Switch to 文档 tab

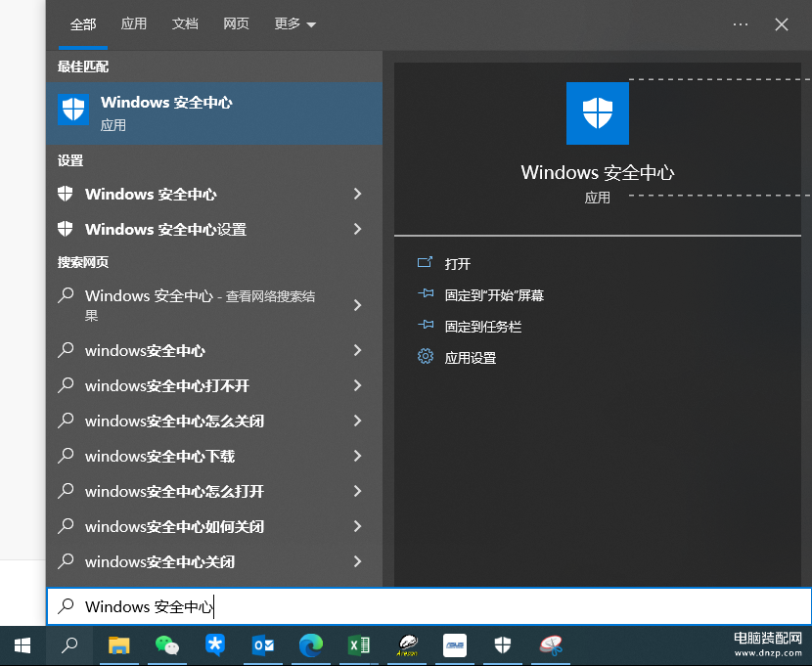(x=185, y=23)
